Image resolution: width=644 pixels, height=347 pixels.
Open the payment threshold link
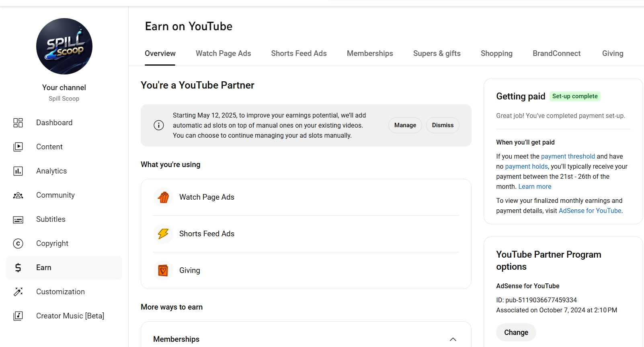click(568, 156)
